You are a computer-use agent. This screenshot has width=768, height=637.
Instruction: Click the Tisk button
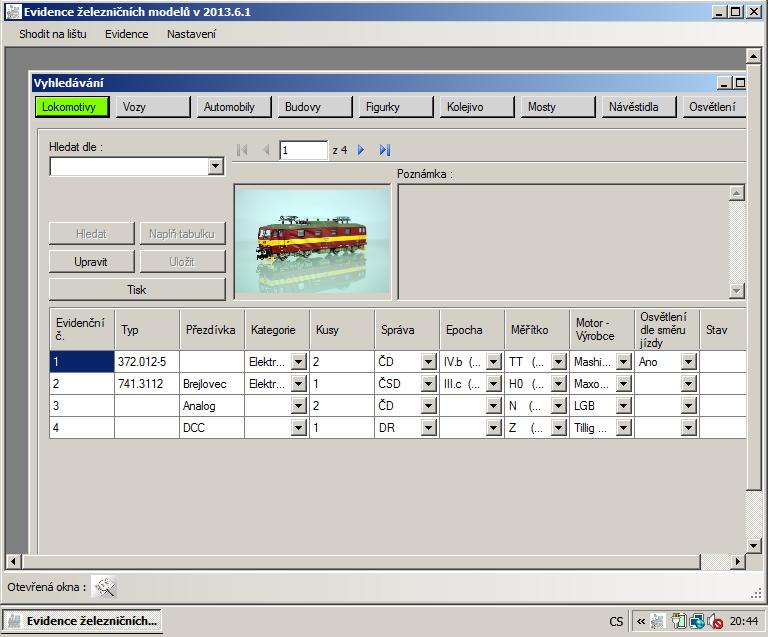click(x=137, y=289)
